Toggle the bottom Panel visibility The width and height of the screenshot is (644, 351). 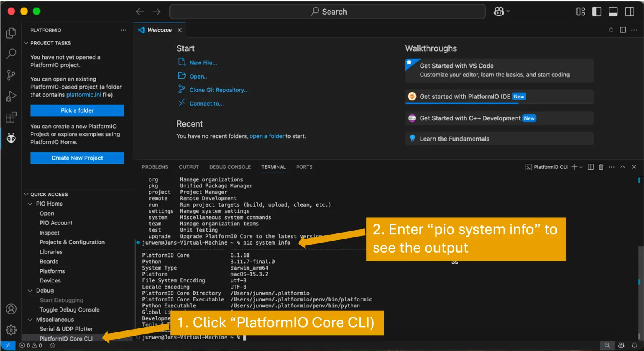pos(613,12)
